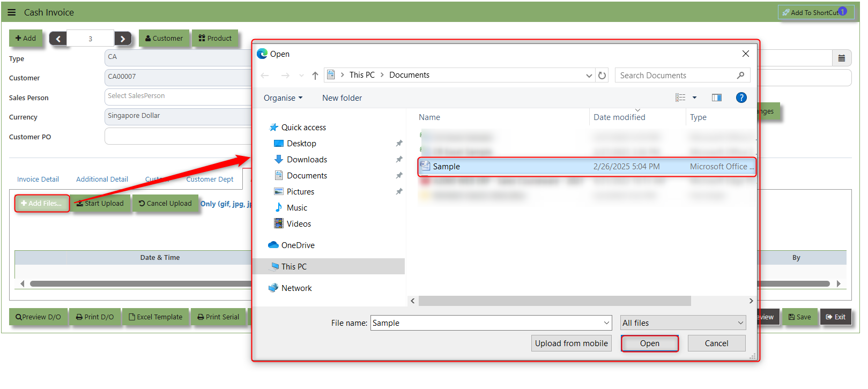
Task: Click the hamburger menu icon
Action: (x=12, y=12)
